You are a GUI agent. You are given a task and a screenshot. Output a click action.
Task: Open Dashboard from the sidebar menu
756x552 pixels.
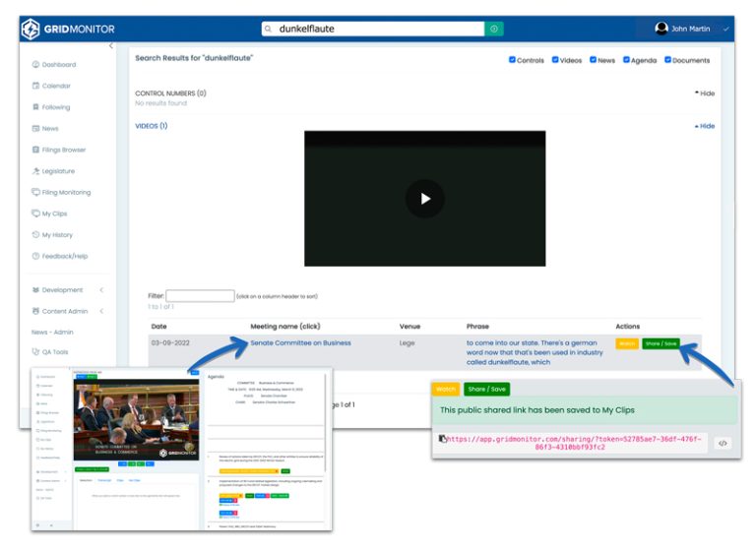pyautogui.click(x=59, y=65)
